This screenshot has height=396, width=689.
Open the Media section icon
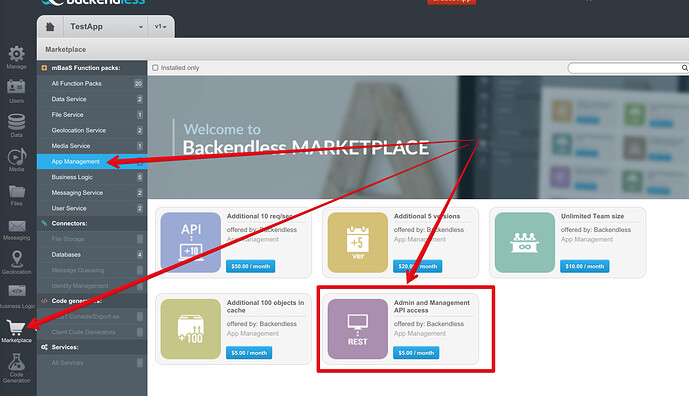[x=17, y=157]
